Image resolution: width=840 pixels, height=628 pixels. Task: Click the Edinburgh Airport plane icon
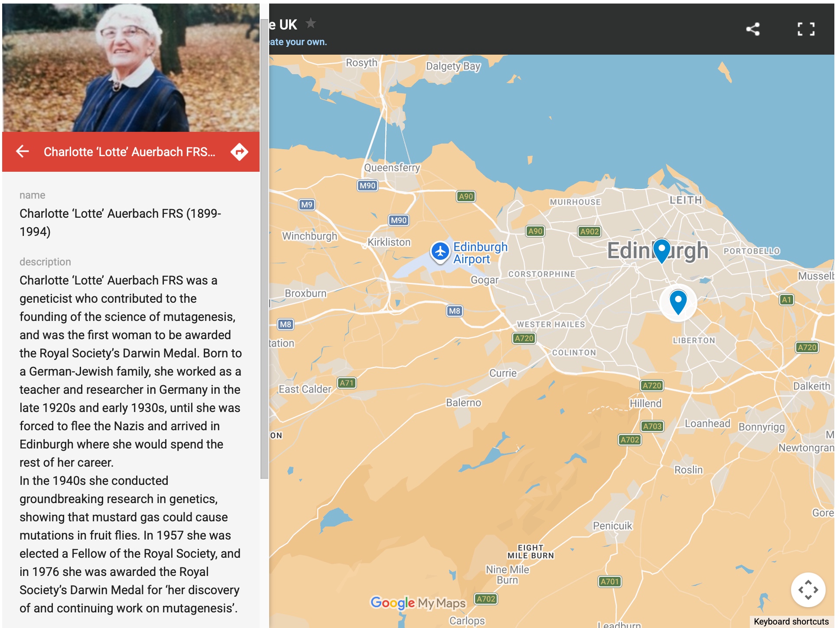click(440, 252)
